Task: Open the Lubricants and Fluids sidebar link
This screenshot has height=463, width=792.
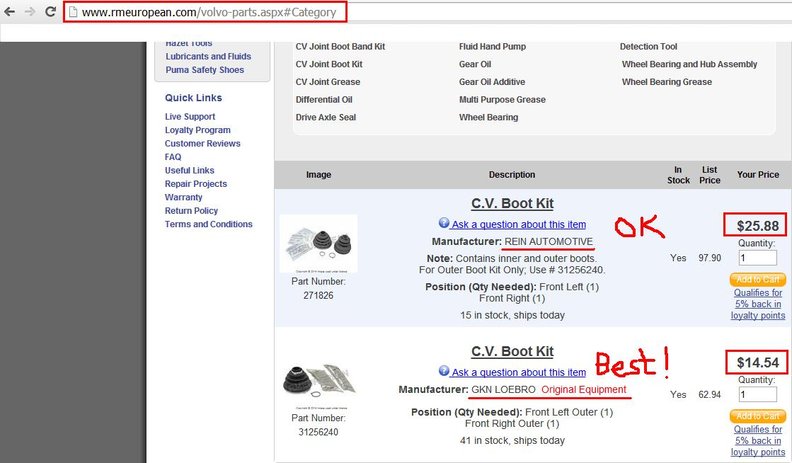Action: tap(209, 57)
